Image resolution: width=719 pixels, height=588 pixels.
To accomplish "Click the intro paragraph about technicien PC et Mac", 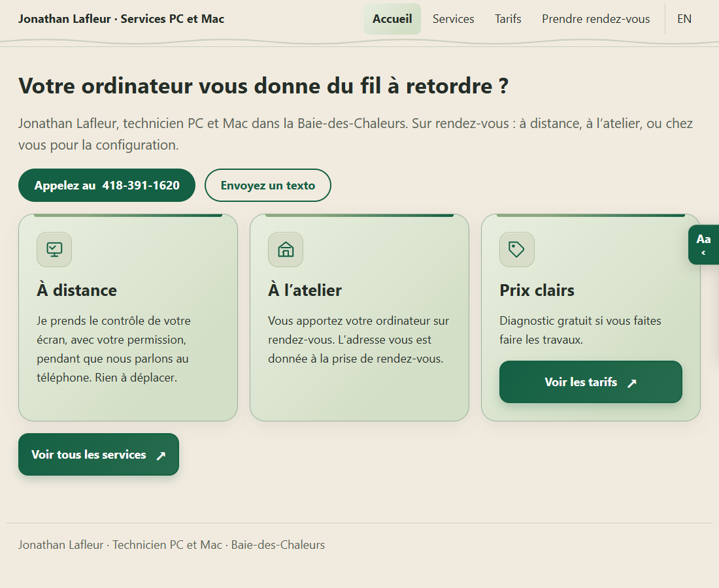I will coord(356,134).
